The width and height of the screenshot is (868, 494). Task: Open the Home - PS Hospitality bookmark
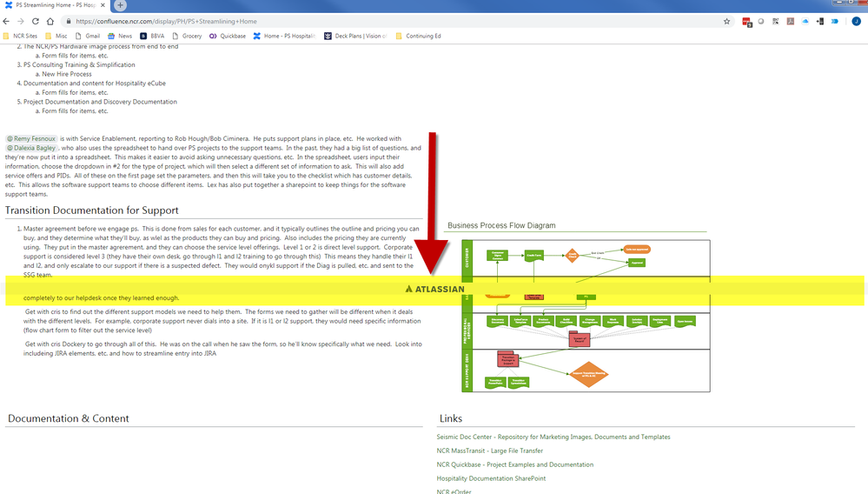[284, 36]
